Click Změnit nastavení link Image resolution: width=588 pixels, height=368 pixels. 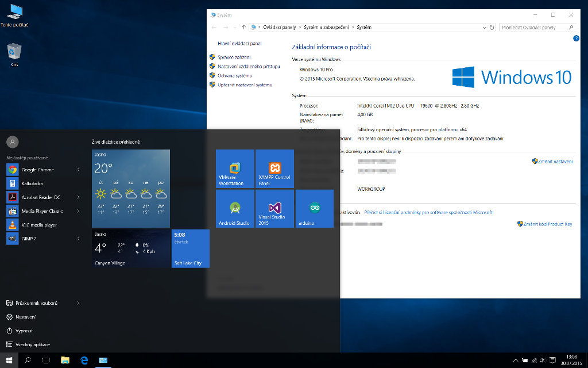point(555,162)
